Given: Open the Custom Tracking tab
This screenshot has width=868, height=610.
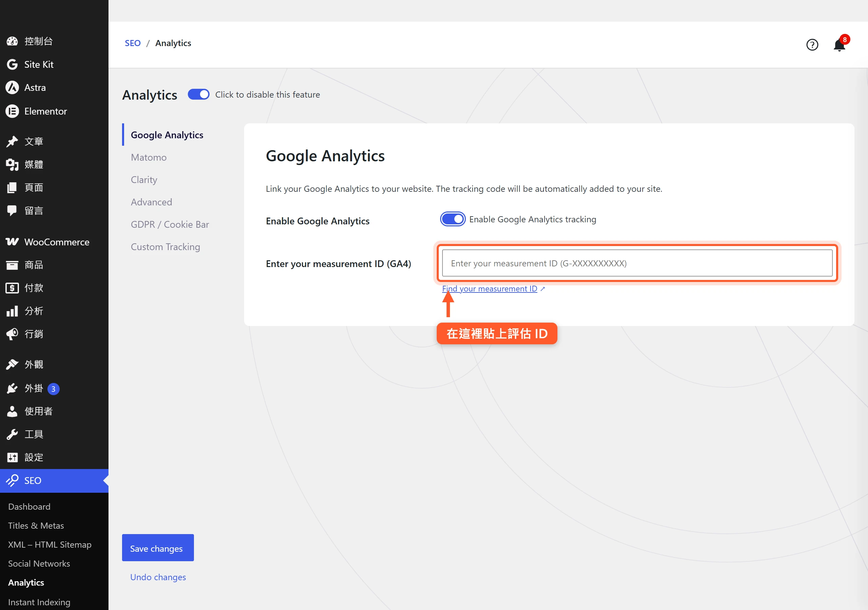Looking at the screenshot, I should [165, 247].
